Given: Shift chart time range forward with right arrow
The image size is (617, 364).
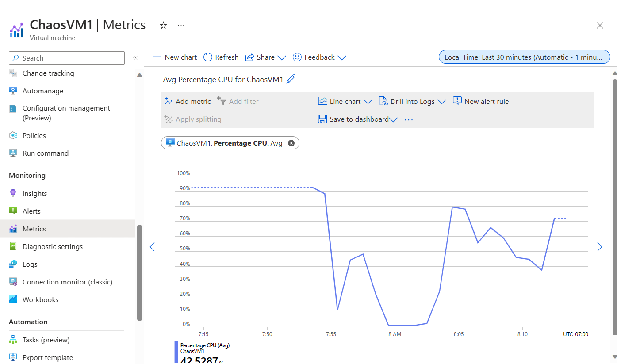Looking at the screenshot, I should pos(599,247).
